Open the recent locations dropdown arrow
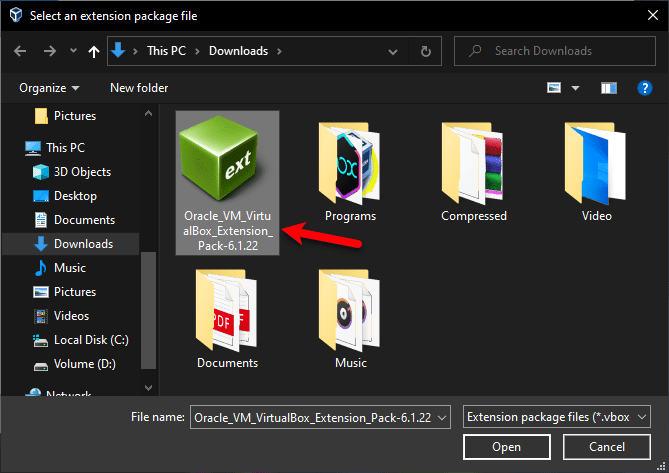This screenshot has height=473, width=669. coord(73,51)
